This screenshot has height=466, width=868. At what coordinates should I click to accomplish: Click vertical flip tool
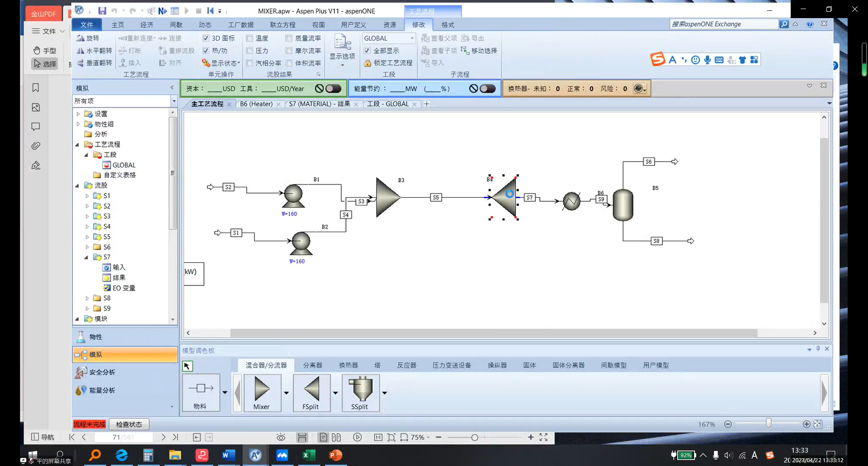[94, 63]
